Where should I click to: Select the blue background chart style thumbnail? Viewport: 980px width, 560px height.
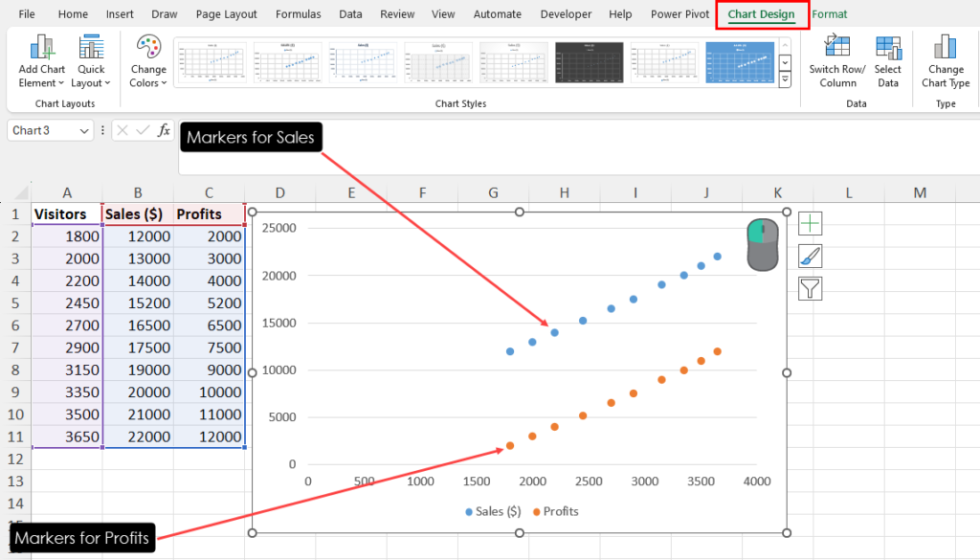pos(740,62)
